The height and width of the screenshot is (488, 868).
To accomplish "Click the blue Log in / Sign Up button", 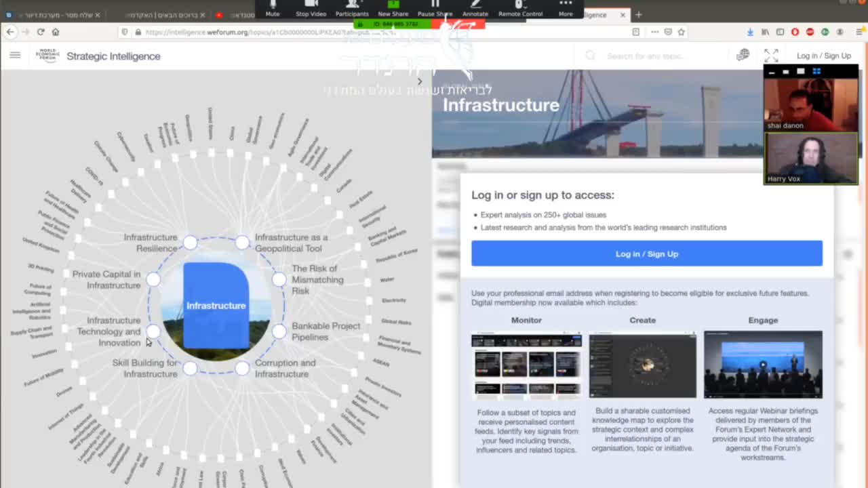I will click(647, 253).
